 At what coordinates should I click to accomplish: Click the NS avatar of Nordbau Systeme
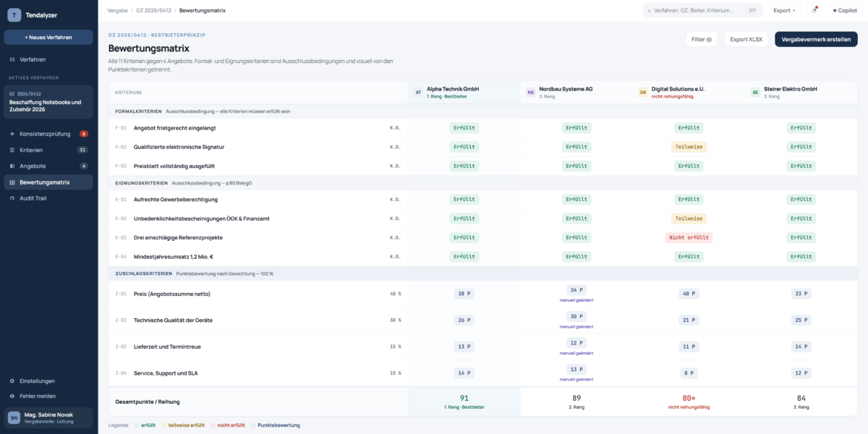pos(530,93)
